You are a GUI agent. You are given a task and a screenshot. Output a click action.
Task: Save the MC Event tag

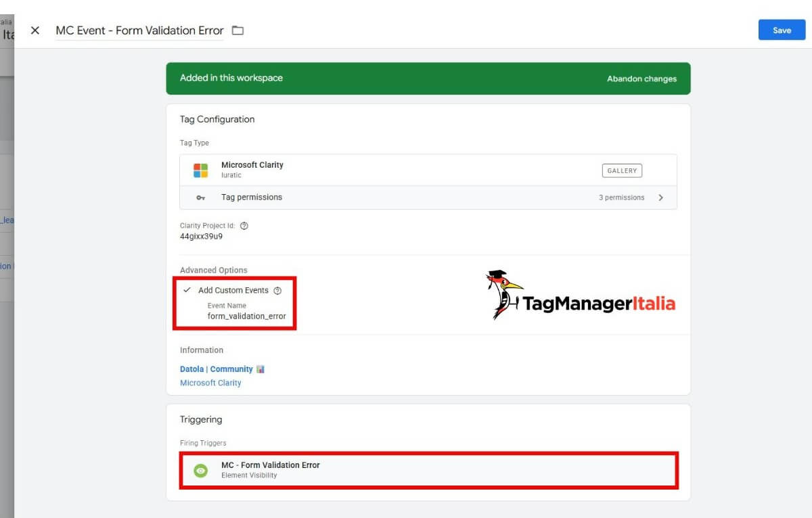pyautogui.click(x=782, y=30)
